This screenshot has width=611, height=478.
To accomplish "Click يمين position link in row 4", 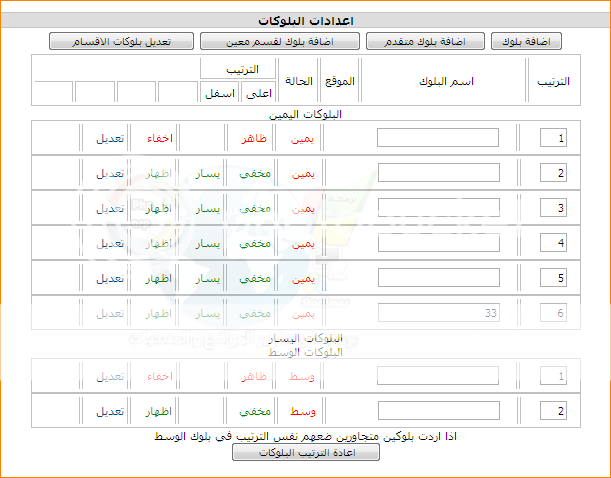I will click(x=303, y=245).
